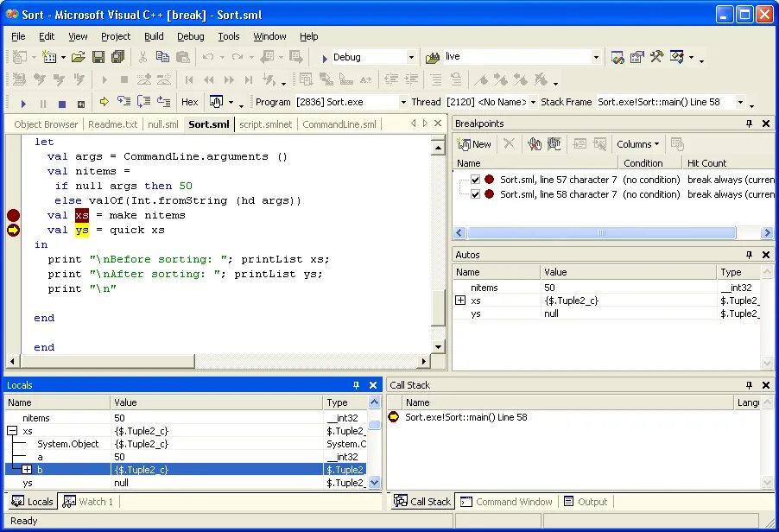Image resolution: width=779 pixels, height=532 pixels.
Task: Switch to the CommandLine.sml tab
Action: pyautogui.click(x=339, y=124)
